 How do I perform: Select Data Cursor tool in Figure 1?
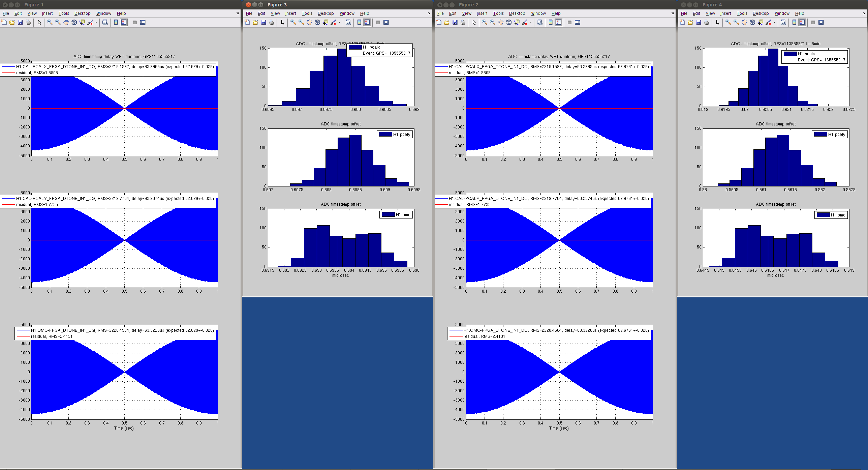pyautogui.click(x=82, y=22)
